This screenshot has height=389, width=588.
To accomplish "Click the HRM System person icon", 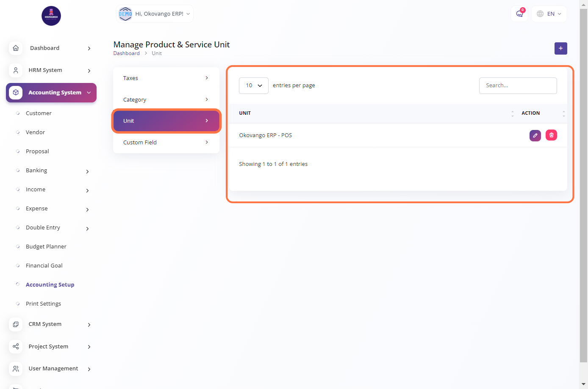I will 16,70.
